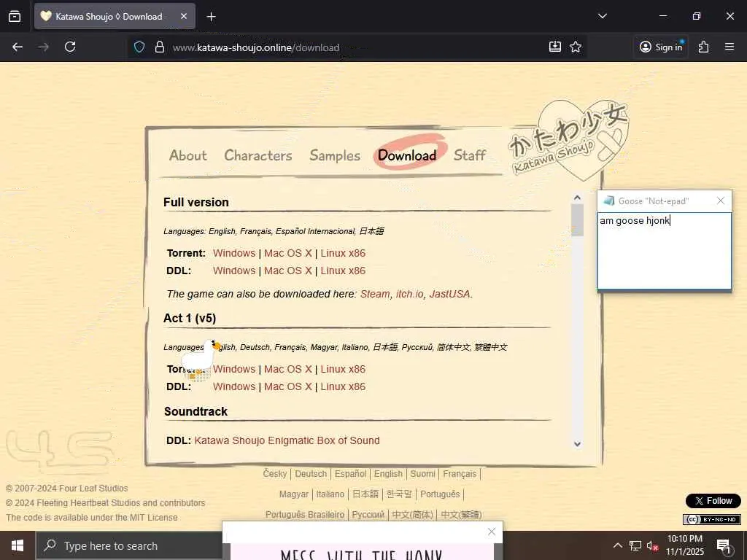Click the white goose on the page
The width and height of the screenshot is (747, 560).
click(x=200, y=359)
